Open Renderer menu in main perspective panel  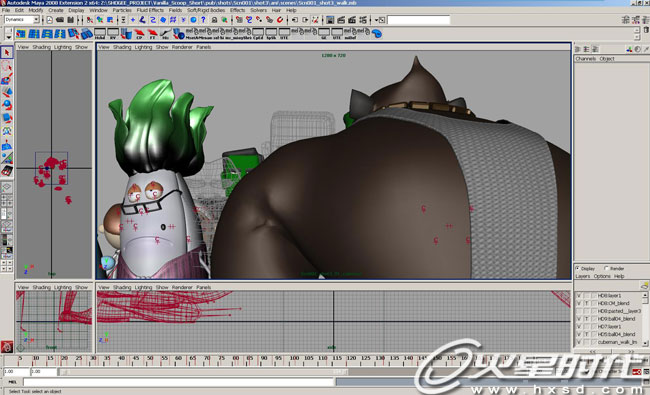click(182, 47)
